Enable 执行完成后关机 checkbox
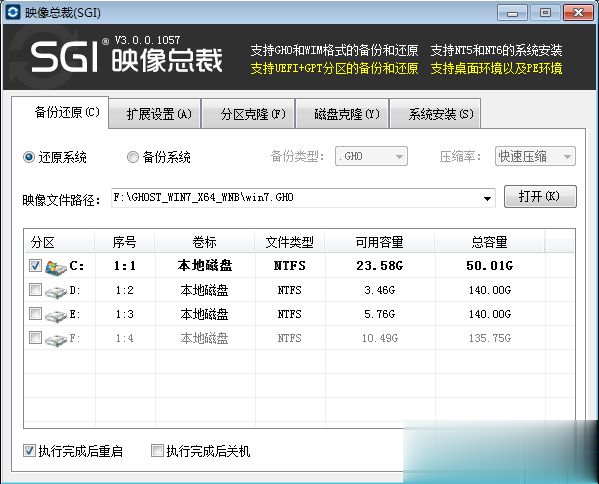This screenshot has height=484, width=599. [157, 451]
